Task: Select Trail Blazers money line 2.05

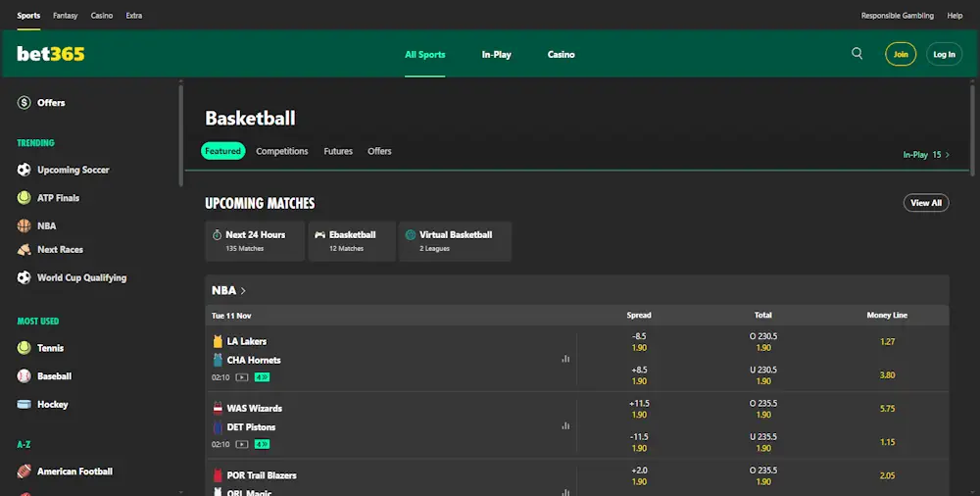Action: 888,475
